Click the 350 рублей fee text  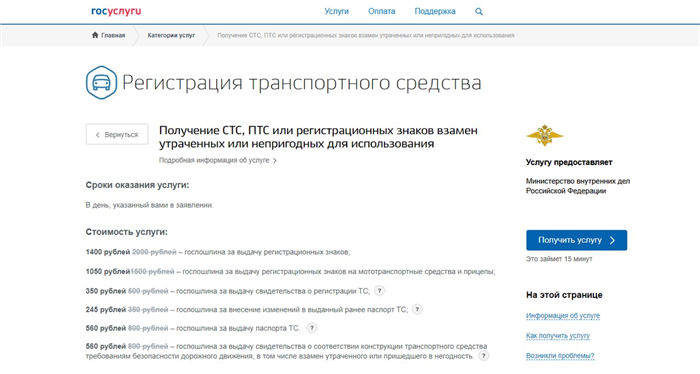pos(228,291)
